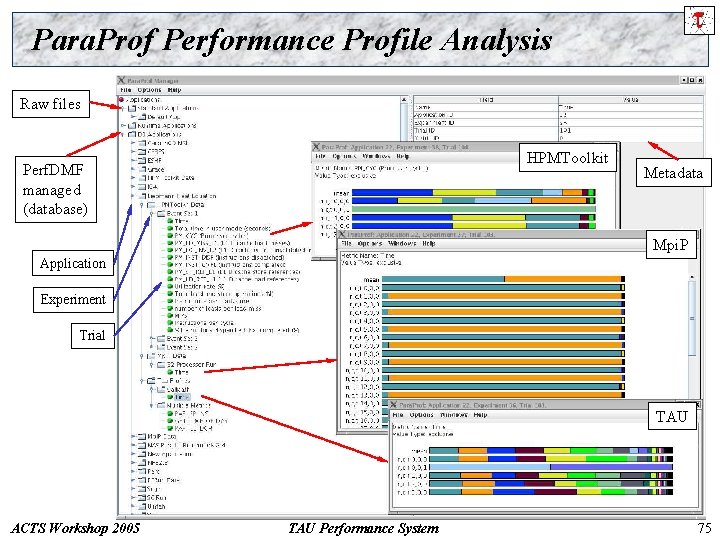The image size is (720, 540).
Task: Click blue segment of HPMToolkit mean bar
Action: click(392, 193)
